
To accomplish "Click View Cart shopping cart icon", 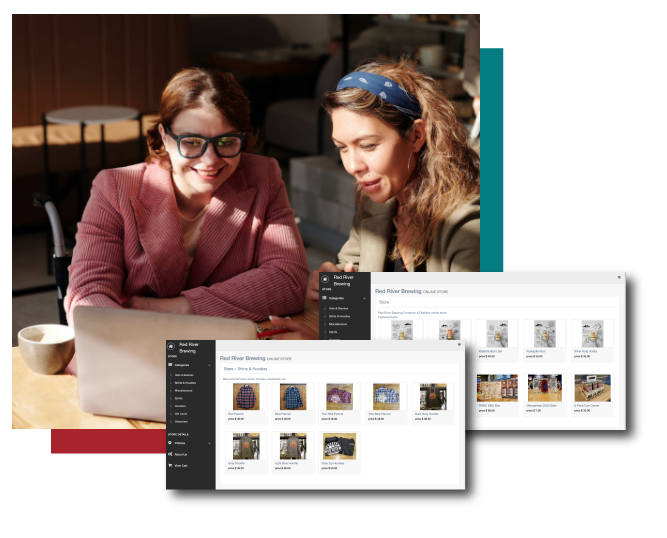I will point(170,465).
